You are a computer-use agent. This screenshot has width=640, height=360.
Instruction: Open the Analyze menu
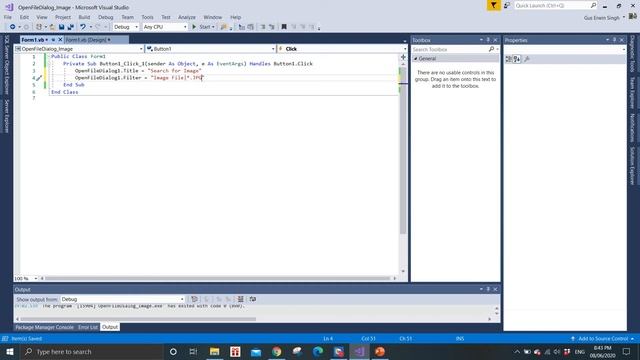pyautogui.click(x=187, y=17)
